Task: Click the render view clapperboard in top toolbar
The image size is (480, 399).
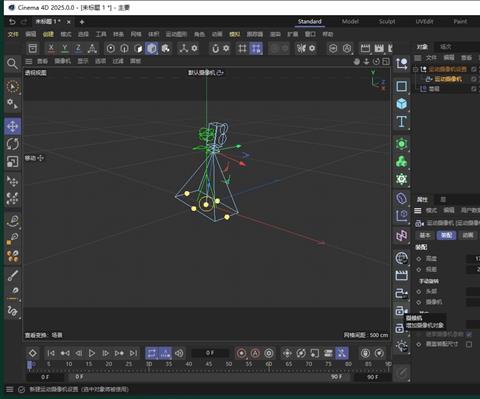Action: point(365,48)
